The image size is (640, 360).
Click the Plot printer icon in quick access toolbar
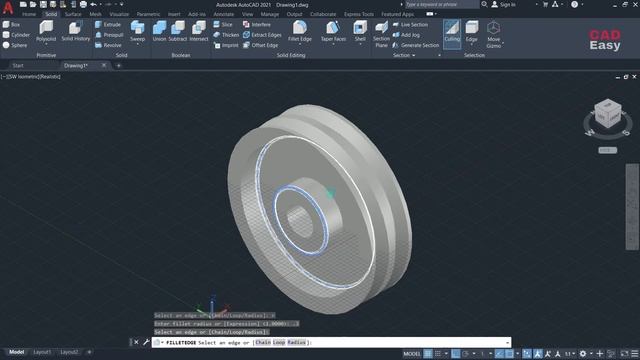83,4
